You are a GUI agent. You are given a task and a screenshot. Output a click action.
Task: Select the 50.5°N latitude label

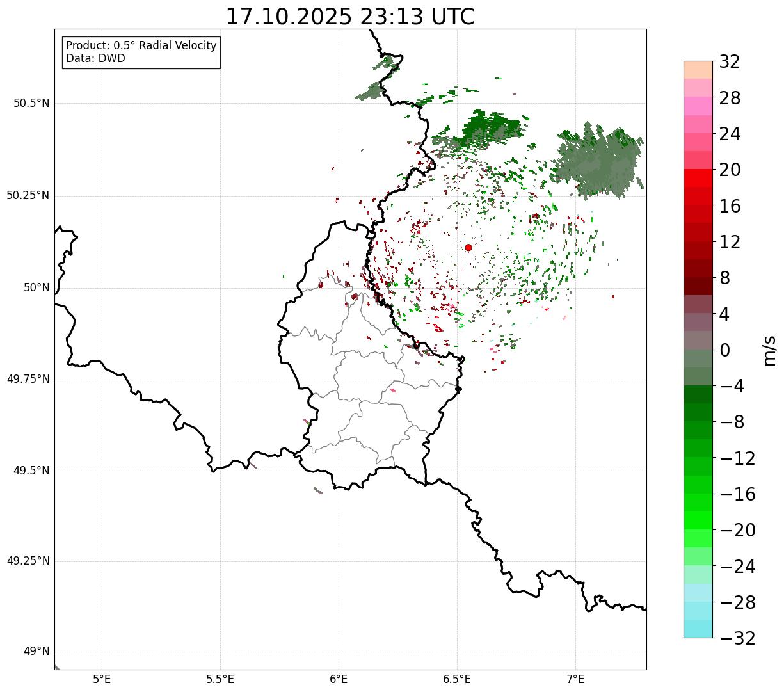pos(31,103)
